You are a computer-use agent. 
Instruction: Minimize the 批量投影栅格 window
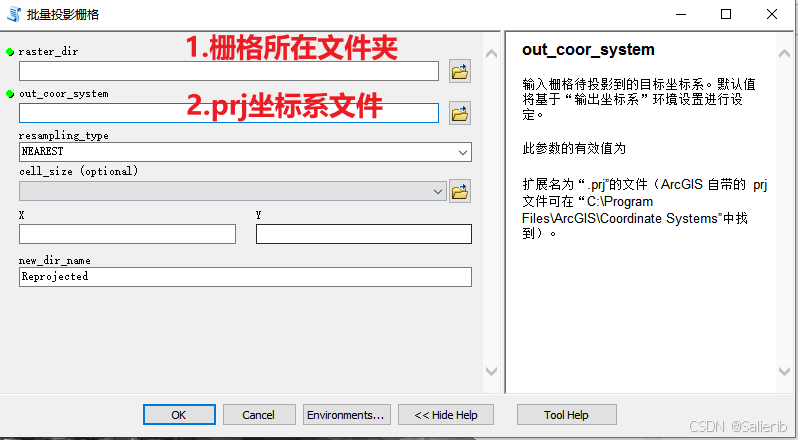coord(681,14)
